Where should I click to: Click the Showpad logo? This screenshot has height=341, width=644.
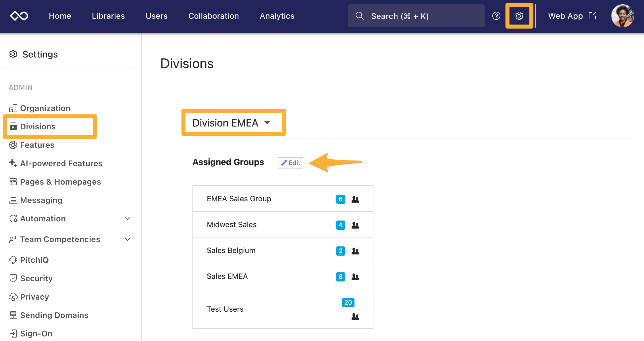click(x=19, y=16)
